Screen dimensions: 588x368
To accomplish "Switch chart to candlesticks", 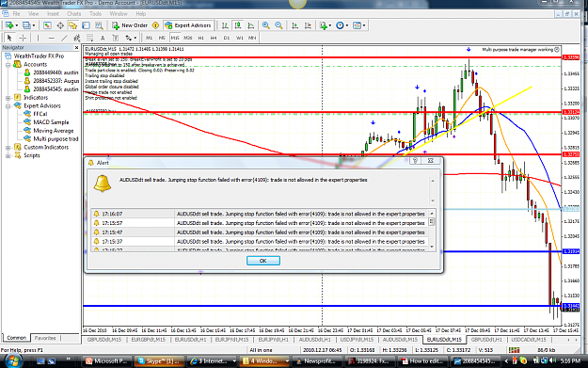I will (x=238, y=25).
